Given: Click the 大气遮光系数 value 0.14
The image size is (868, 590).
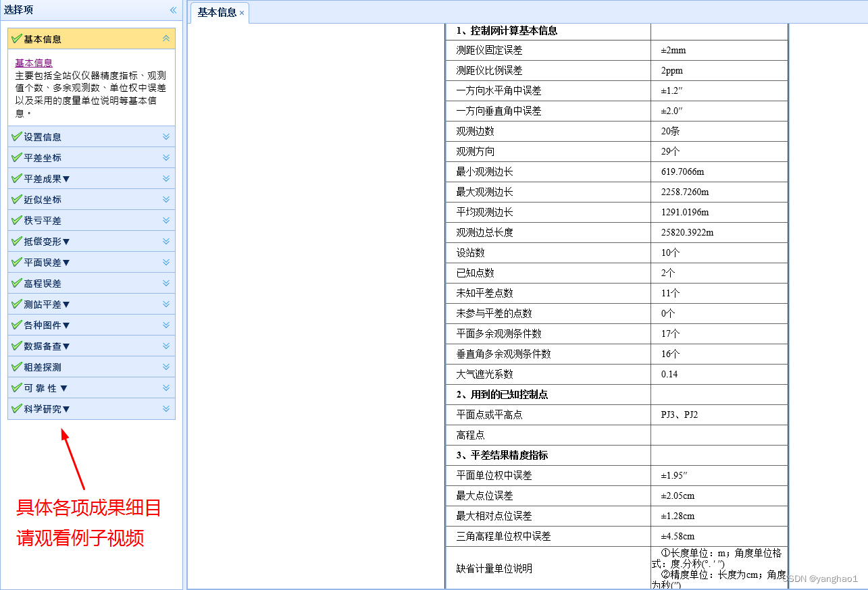Looking at the screenshot, I should tap(669, 375).
